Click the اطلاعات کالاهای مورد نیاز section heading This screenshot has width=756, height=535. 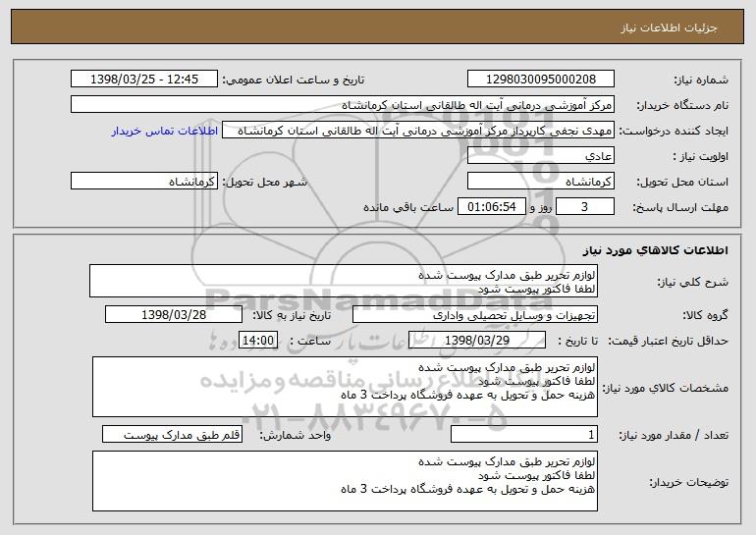(x=655, y=250)
